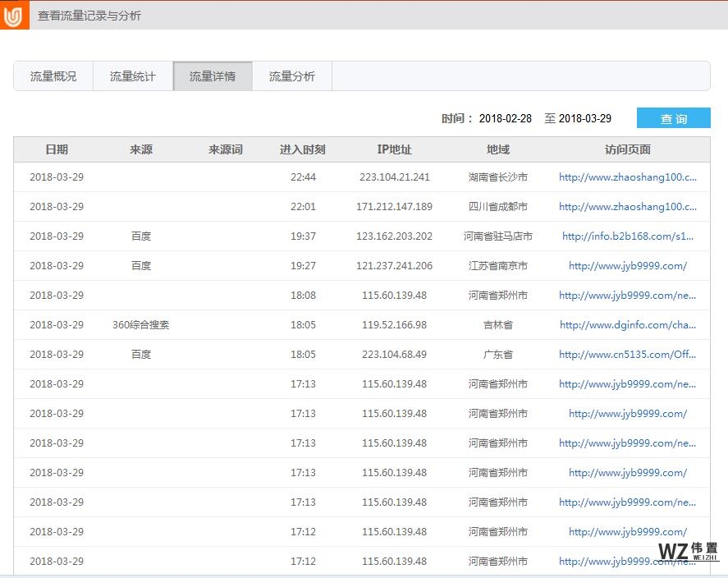Click the end date 2018-03-29 field
This screenshot has width=728, height=578.
[588, 117]
